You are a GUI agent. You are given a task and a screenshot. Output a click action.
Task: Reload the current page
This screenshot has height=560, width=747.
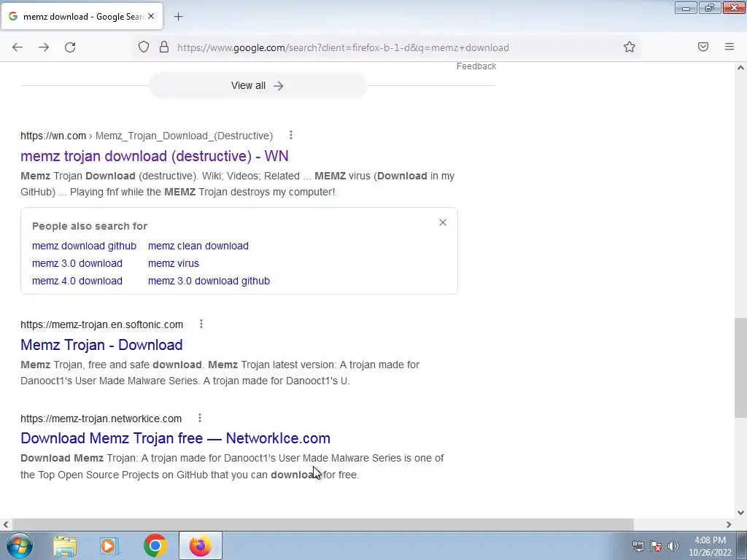click(70, 47)
